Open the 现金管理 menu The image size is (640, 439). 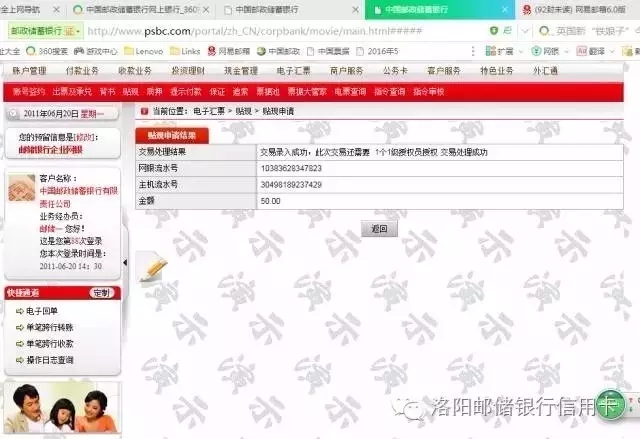click(241, 71)
